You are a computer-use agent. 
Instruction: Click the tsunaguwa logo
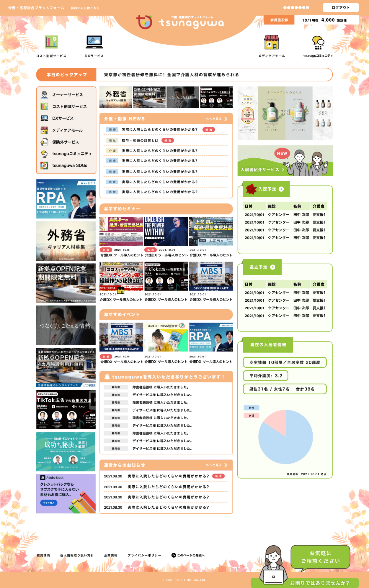pos(180,22)
